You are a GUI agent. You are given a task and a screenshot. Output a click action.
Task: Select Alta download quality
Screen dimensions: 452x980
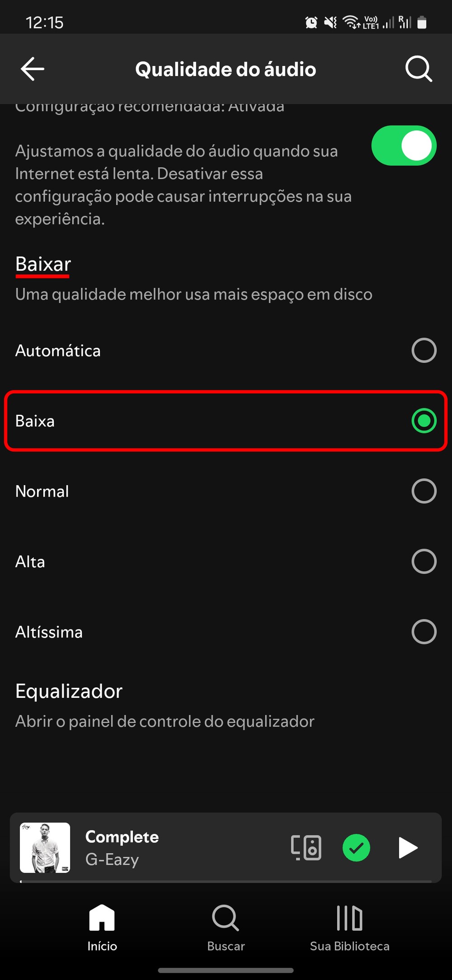(424, 562)
